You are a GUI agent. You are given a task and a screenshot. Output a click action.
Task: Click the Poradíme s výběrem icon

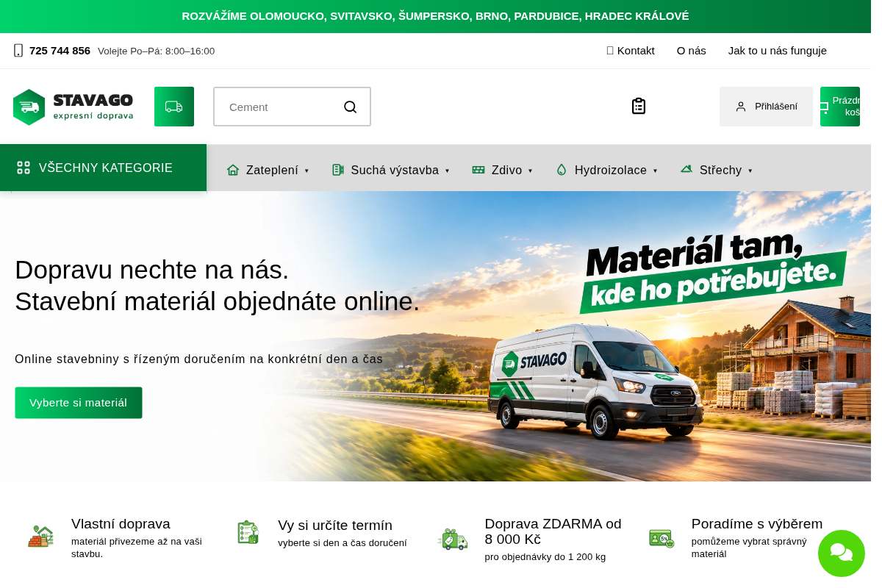click(x=661, y=538)
